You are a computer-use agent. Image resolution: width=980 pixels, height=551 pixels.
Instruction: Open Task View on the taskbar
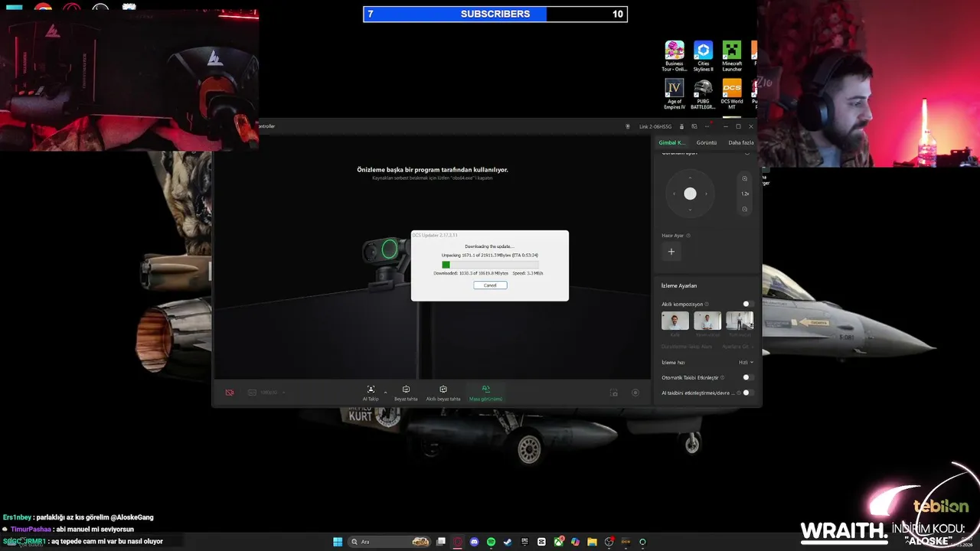coord(441,542)
